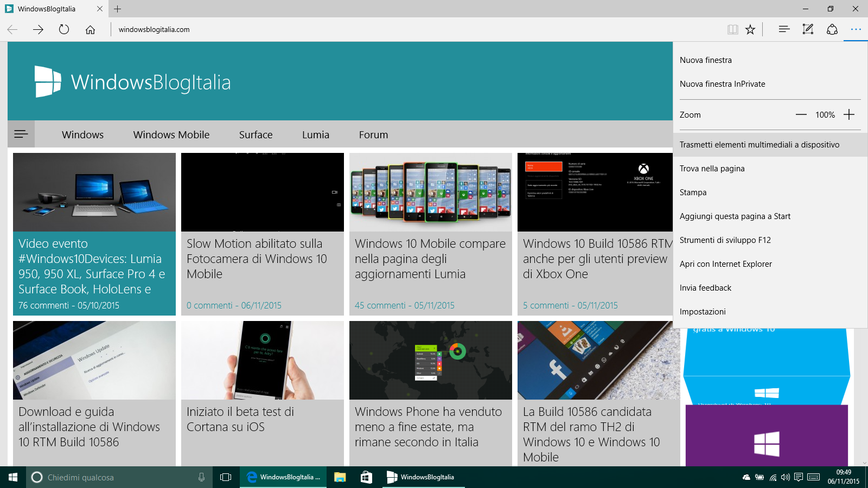The width and height of the screenshot is (868, 488).
Task: Open Windows Phone ha venduto meno article
Action: click(x=429, y=427)
